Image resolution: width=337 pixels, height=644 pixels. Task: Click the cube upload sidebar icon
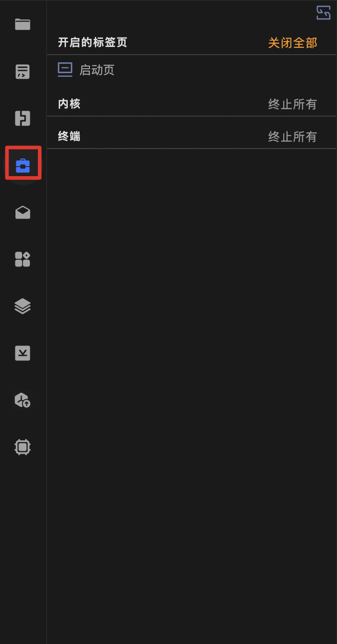pos(23,400)
